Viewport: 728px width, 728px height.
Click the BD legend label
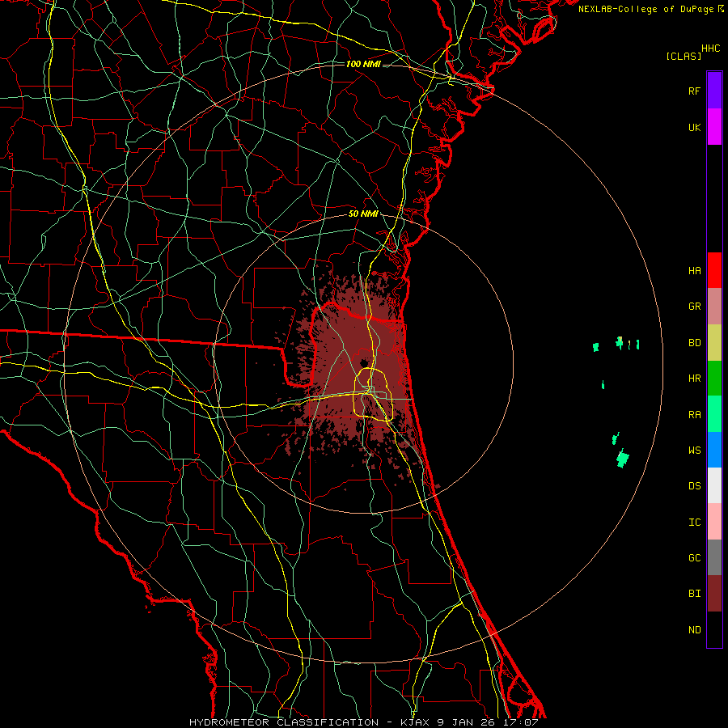(x=694, y=343)
